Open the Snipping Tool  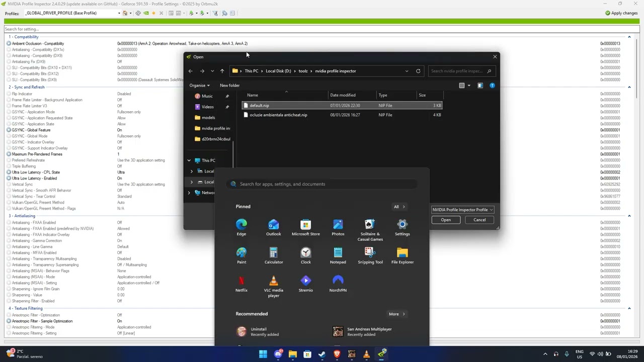point(370,255)
